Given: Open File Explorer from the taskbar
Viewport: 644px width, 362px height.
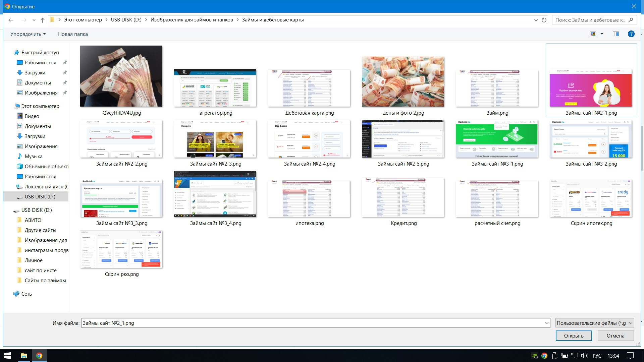Looking at the screenshot, I should pyautogui.click(x=23, y=356).
